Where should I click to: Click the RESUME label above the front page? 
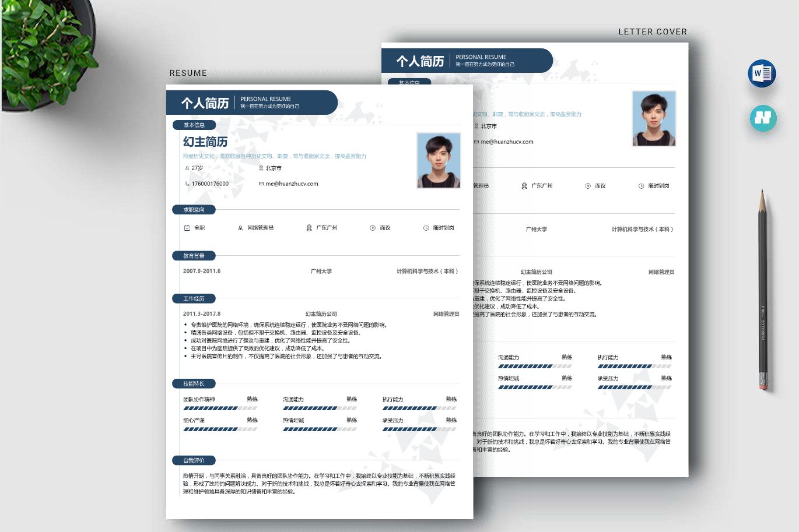(x=188, y=73)
